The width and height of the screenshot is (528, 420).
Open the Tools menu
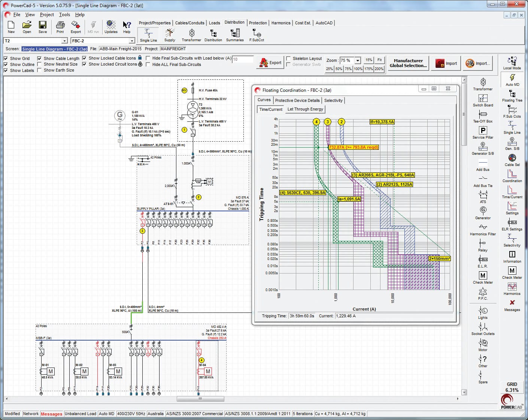click(64, 15)
